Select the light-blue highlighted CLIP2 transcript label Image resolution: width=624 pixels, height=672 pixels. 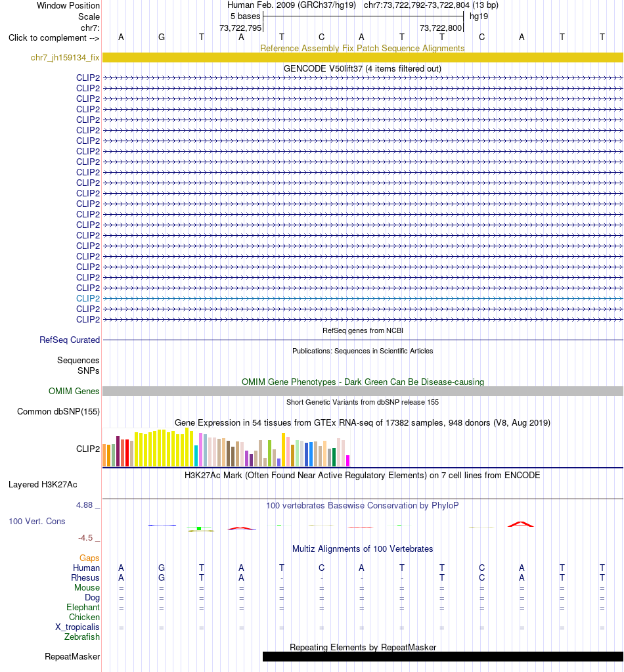88,298
